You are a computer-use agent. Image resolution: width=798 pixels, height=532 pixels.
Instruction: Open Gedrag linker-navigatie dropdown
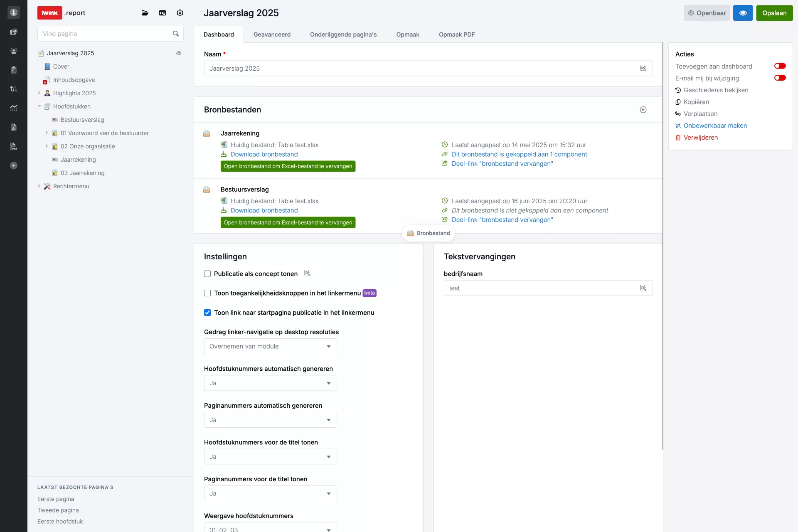tap(270, 346)
